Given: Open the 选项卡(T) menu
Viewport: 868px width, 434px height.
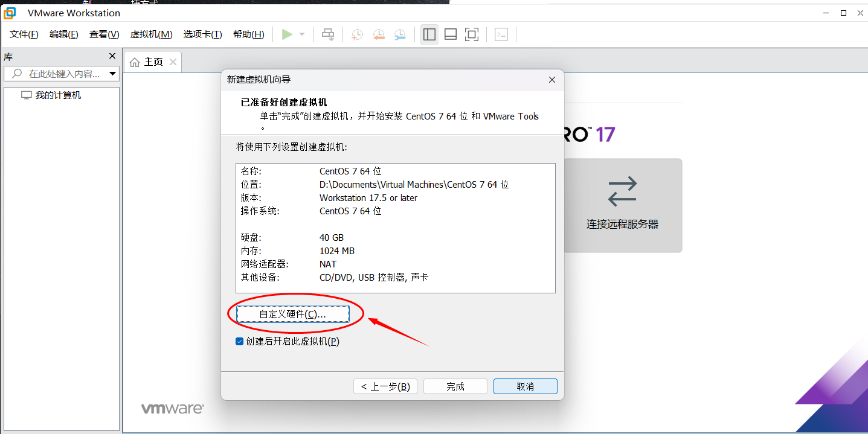Looking at the screenshot, I should pyautogui.click(x=203, y=34).
